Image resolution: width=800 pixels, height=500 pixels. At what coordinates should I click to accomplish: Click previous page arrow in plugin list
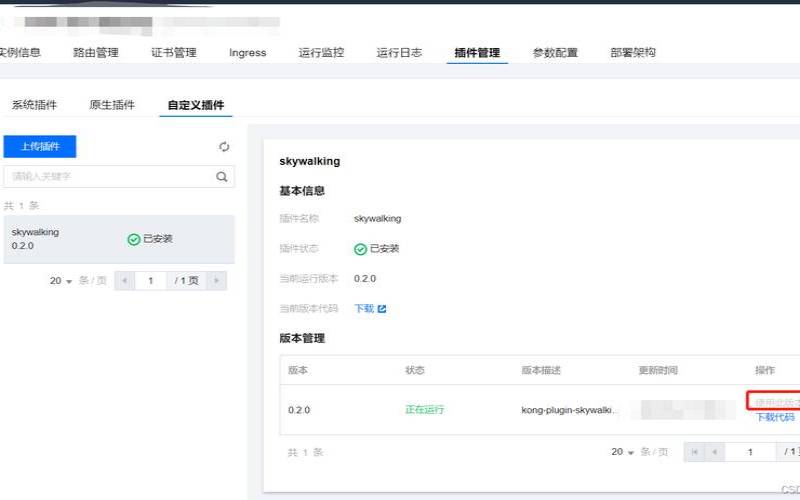[x=125, y=281]
